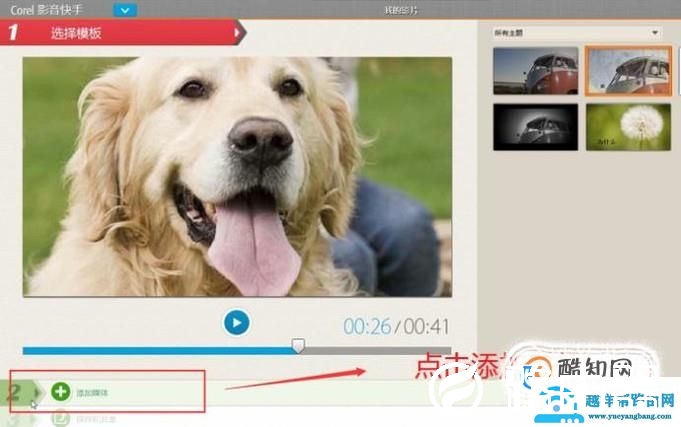Screen dimensions: 681x427
Task: Click the blue played portion of progress bar
Action: [150, 350]
